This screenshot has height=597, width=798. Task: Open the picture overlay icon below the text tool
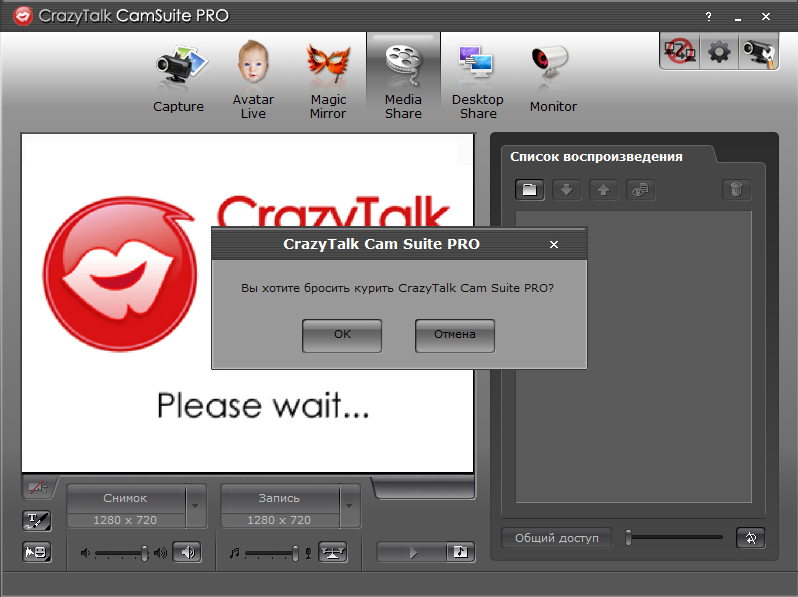click(x=37, y=552)
